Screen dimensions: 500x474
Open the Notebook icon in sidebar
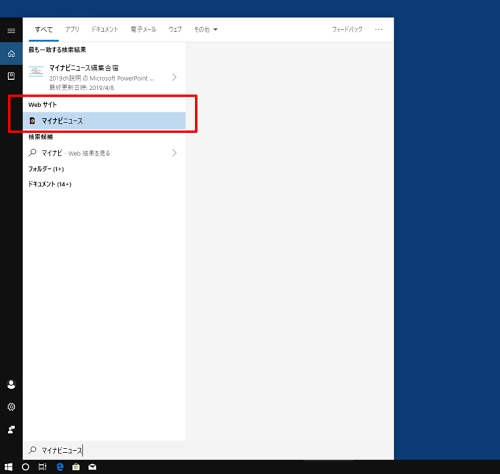click(x=11, y=76)
